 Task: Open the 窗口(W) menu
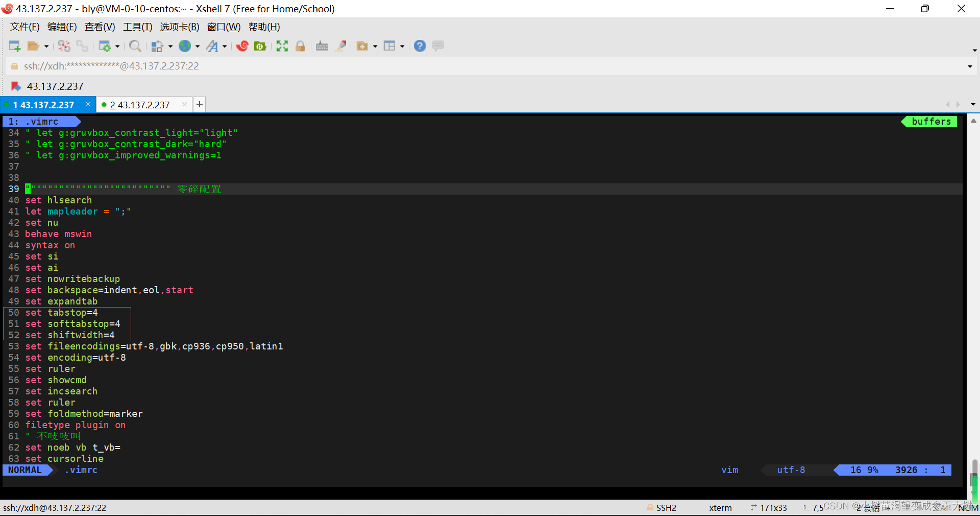pyautogui.click(x=224, y=27)
